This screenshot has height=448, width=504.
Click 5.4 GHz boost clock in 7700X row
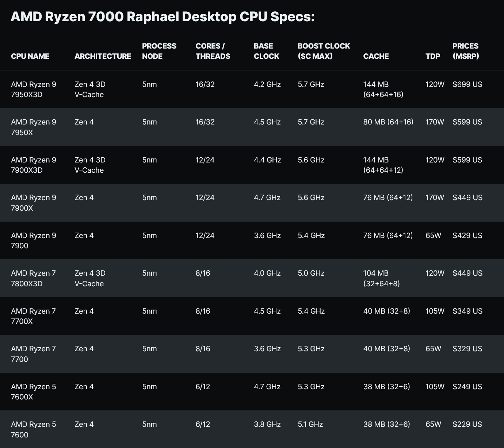click(311, 311)
